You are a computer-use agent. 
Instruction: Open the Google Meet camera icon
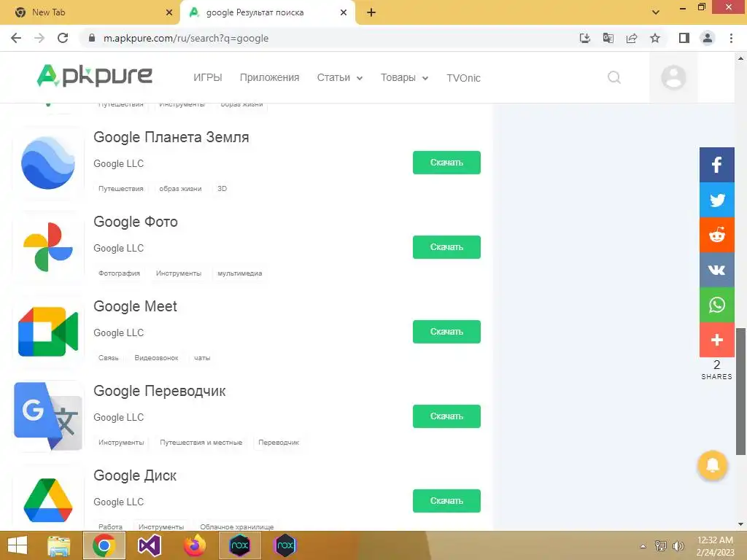[x=48, y=332]
